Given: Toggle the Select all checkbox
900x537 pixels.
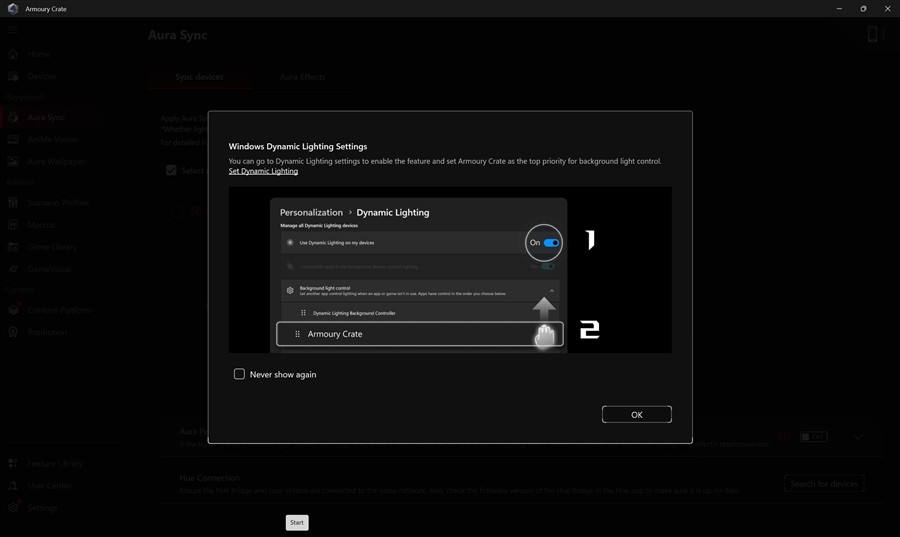Looking at the screenshot, I should 171,170.
